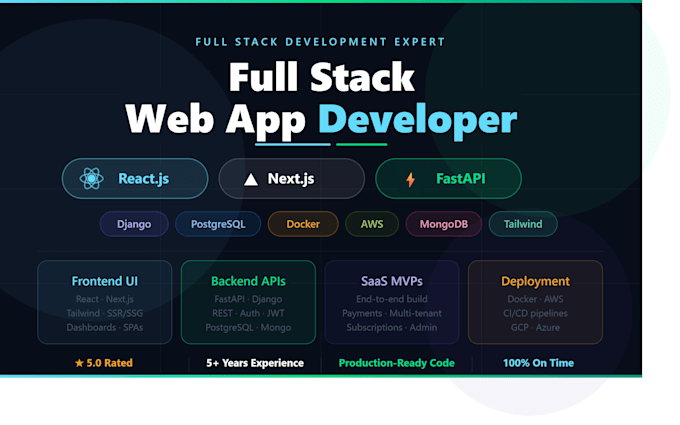Click the React atom logo icon
The width and height of the screenshot is (680, 425).
(x=92, y=178)
